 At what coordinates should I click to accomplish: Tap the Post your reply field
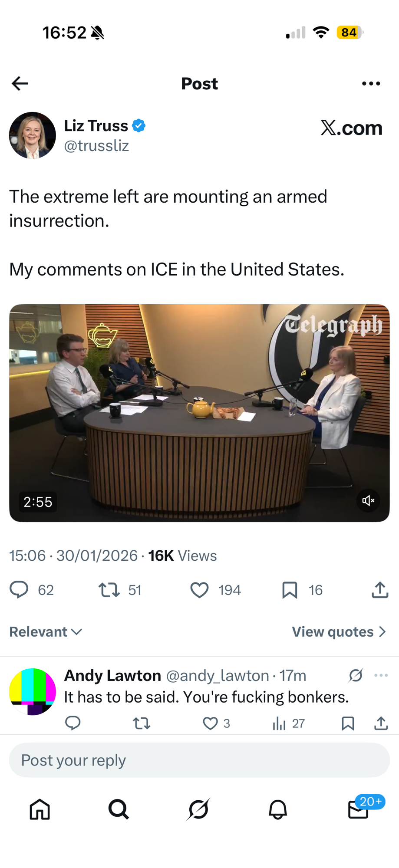[x=199, y=760]
